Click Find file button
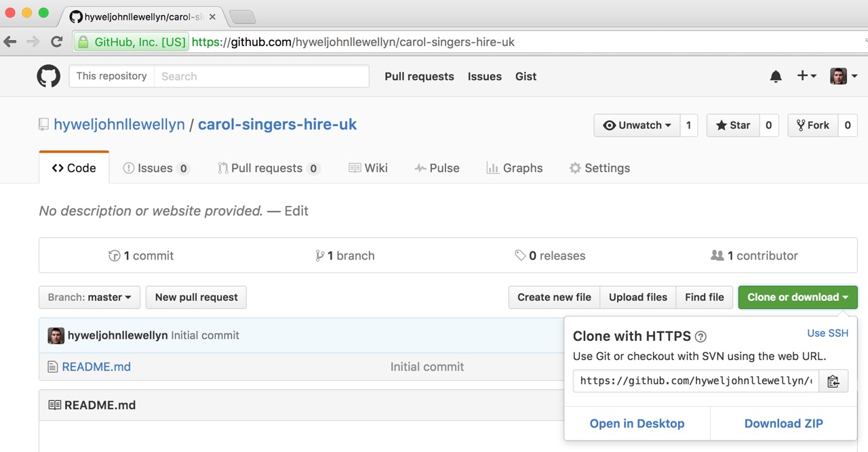Screen dimensions: 868x452 click(705, 297)
